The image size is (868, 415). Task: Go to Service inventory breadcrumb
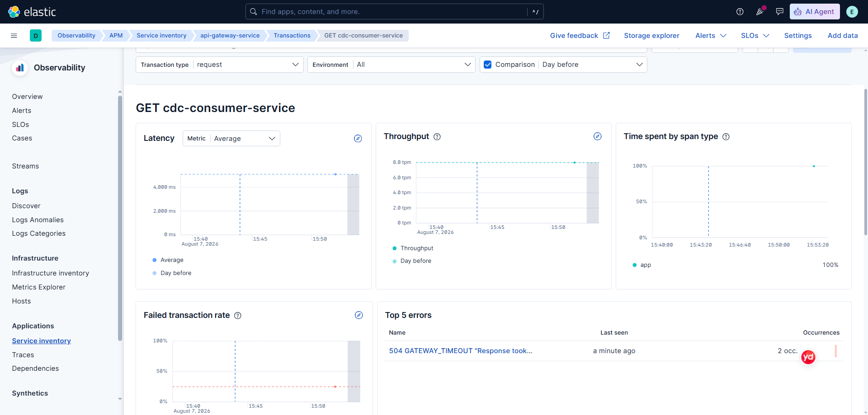point(161,36)
